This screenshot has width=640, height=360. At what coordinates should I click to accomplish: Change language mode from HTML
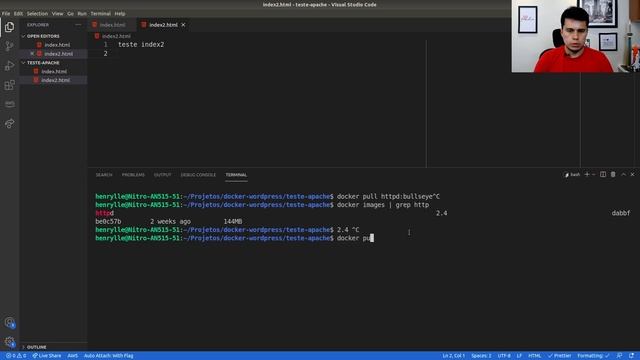tap(534, 356)
